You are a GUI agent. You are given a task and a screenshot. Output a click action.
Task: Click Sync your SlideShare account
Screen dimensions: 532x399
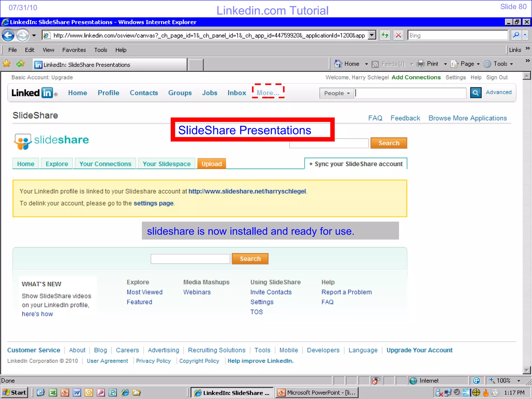356,164
